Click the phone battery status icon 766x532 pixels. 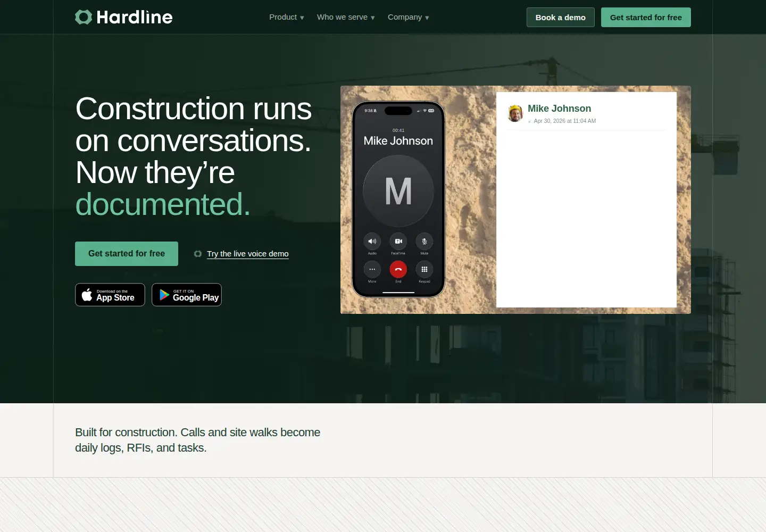(x=431, y=111)
